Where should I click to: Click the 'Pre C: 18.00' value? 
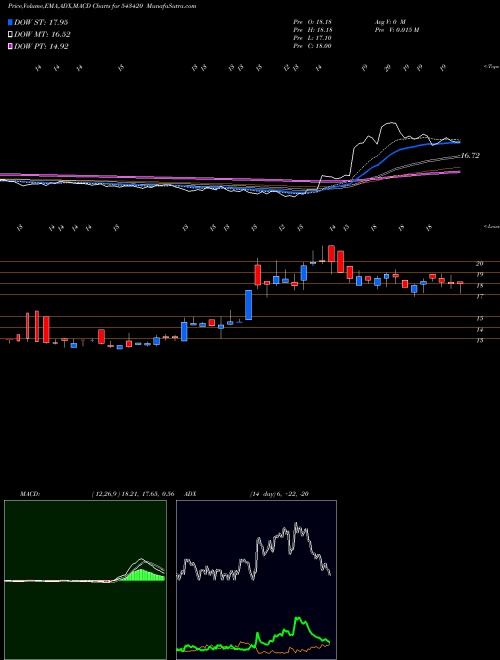coord(313,46)
